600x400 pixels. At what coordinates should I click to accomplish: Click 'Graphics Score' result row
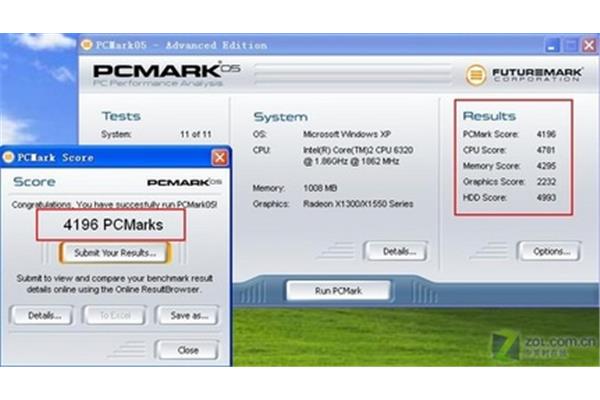coord(509,182)
